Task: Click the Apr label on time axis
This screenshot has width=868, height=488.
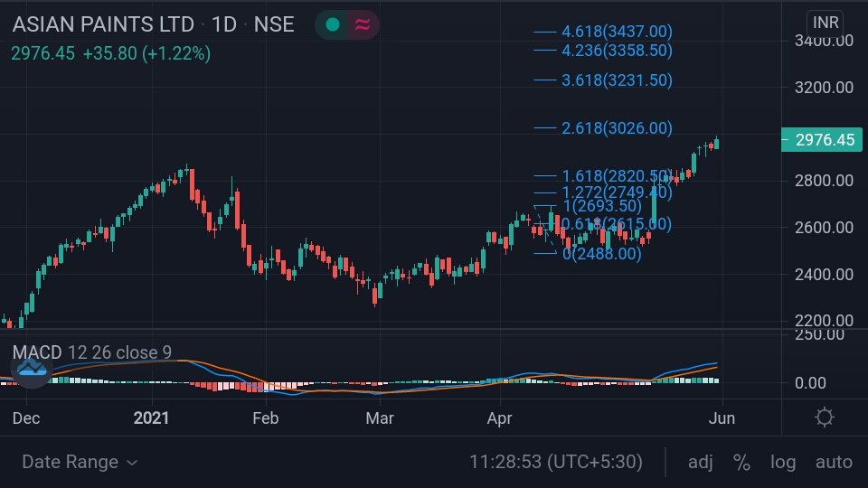Action: [499, 418]
